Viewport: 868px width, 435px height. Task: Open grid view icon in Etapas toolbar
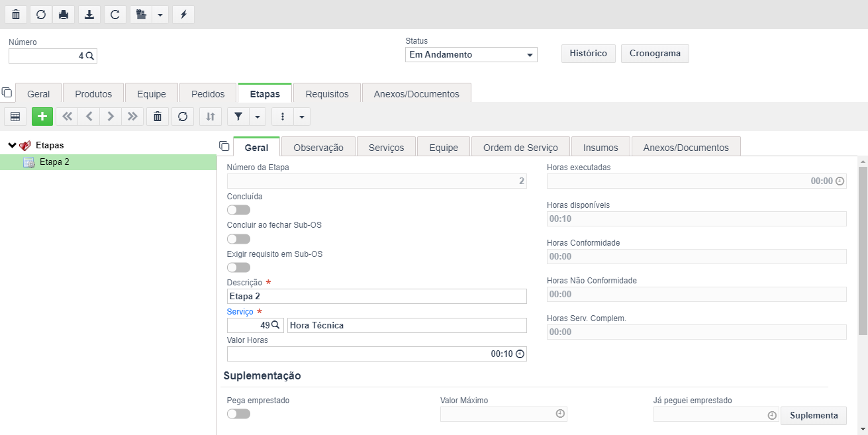15,117
